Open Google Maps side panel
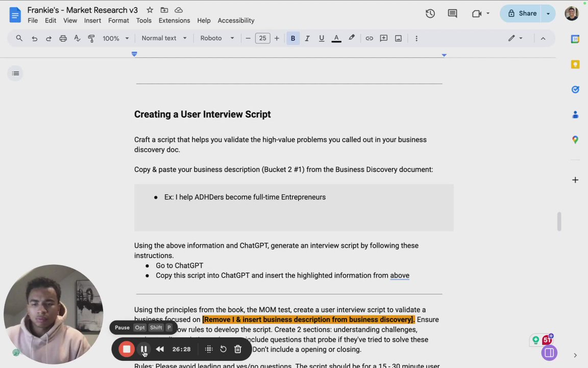 (575, 140)
